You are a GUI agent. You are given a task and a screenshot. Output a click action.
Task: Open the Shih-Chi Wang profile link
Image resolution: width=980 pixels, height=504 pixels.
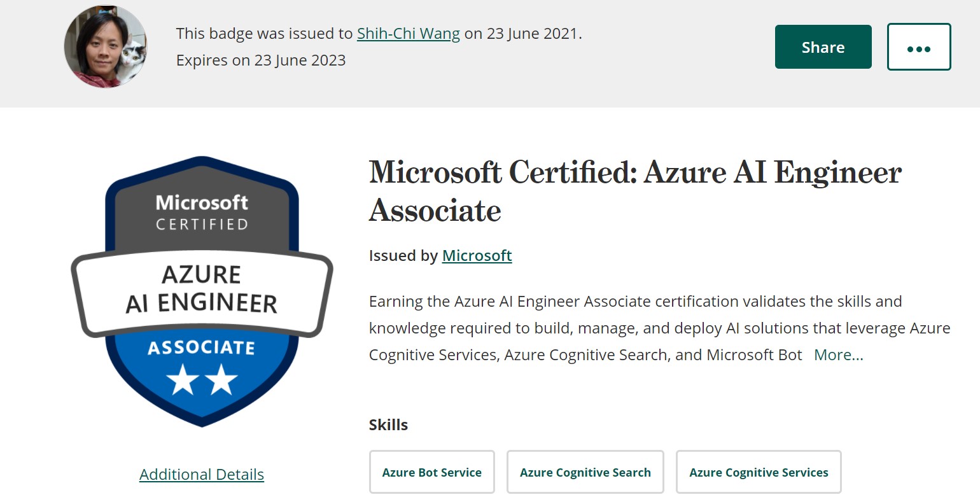click(408, 33)
